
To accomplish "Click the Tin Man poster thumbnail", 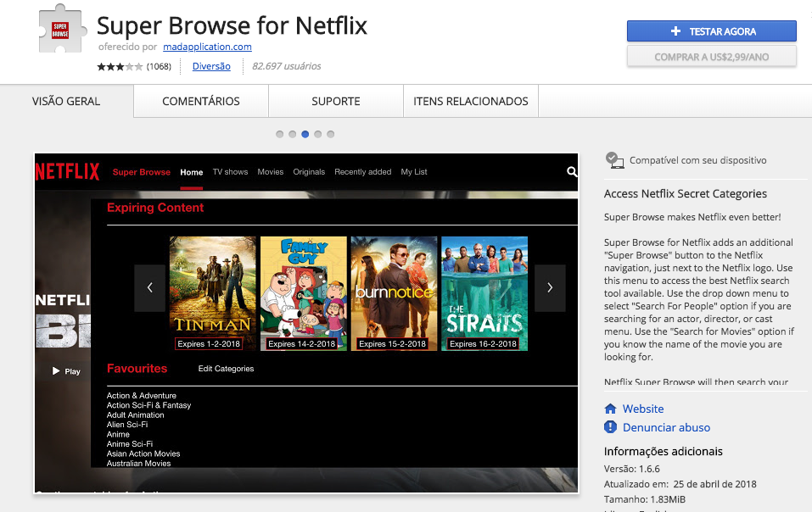I will (213, 294).
